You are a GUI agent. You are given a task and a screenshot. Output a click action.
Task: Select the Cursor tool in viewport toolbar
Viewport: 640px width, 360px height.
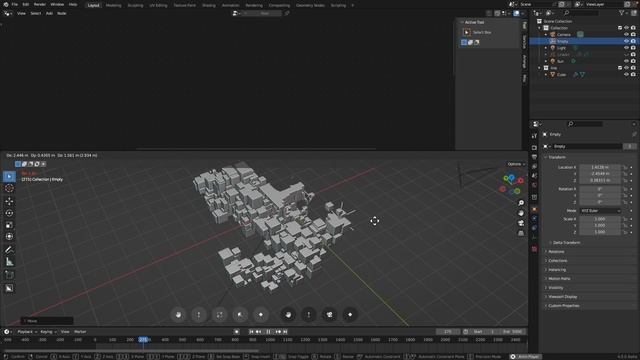pyautogui.click(x=9, y=188)
